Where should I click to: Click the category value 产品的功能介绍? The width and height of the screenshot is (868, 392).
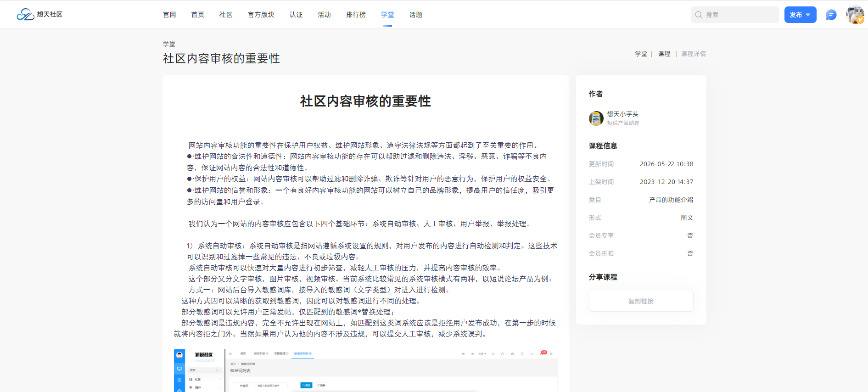[x=671, y=200]
